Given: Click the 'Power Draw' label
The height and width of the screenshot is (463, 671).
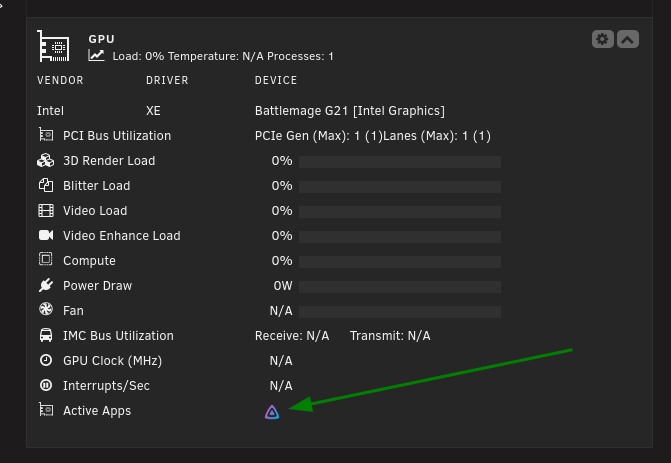Looking at the screenshot, I should (x=98, y=285).
